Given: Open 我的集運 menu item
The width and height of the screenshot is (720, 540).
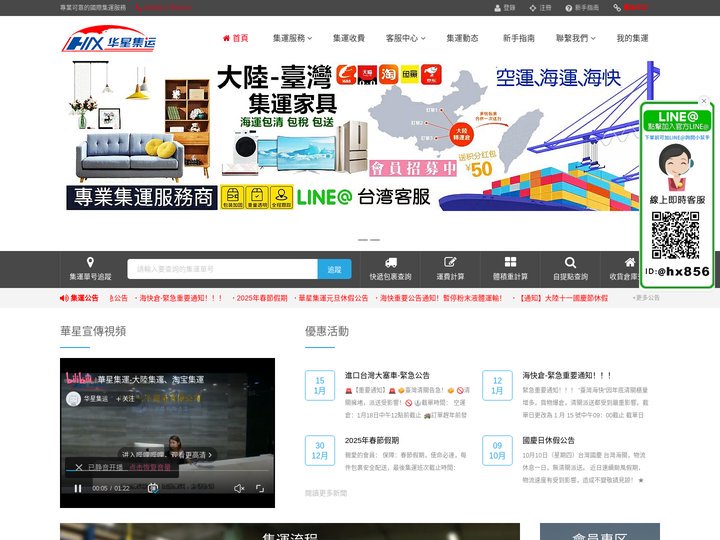Looking at the screenshot, I should (x=632, y=38).
